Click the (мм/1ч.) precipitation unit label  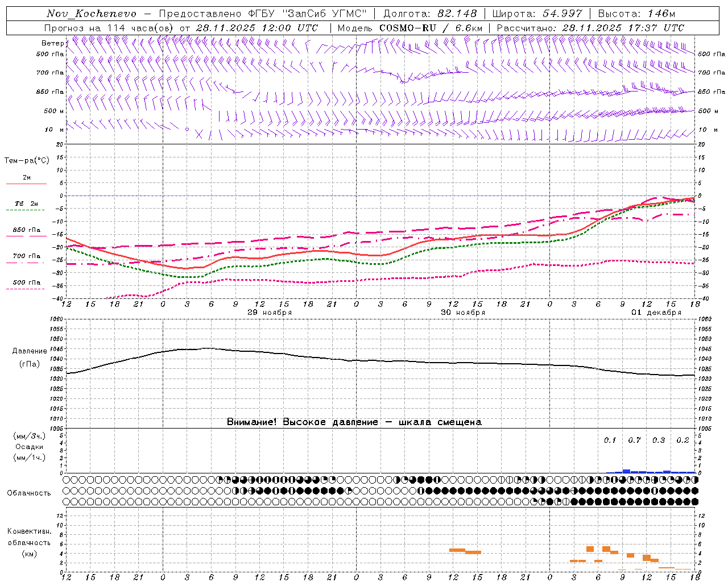[30, 458]
